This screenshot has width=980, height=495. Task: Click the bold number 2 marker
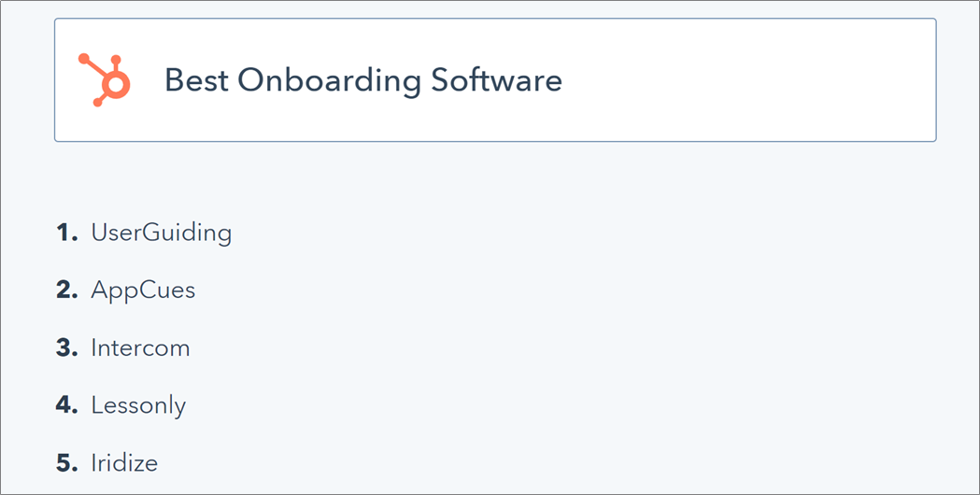pos(67,290)
